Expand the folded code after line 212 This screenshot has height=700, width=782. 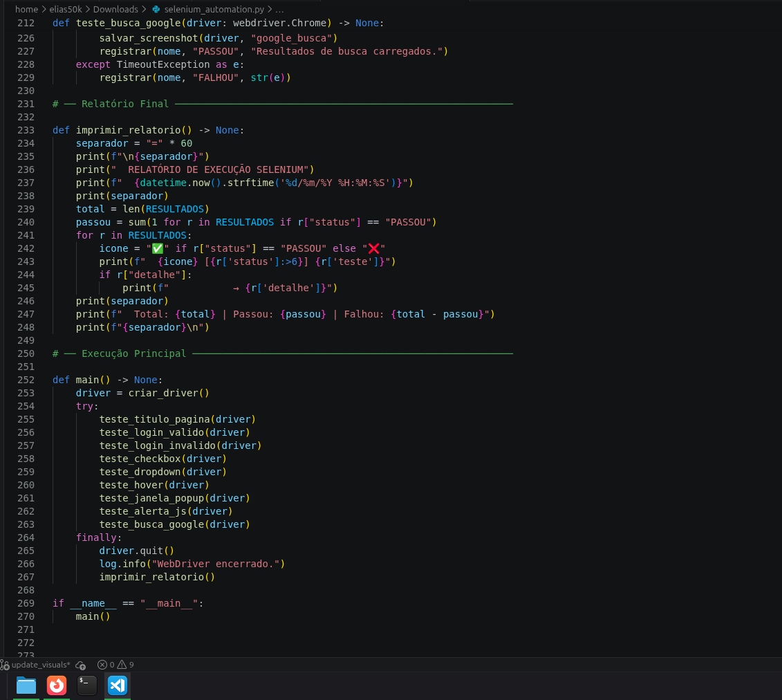coord(42,23)
